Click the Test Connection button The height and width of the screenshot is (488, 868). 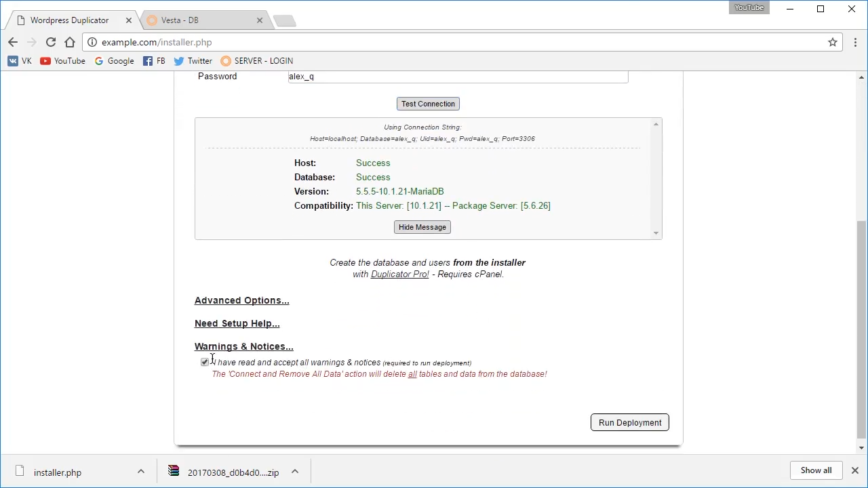click(428, 104)
